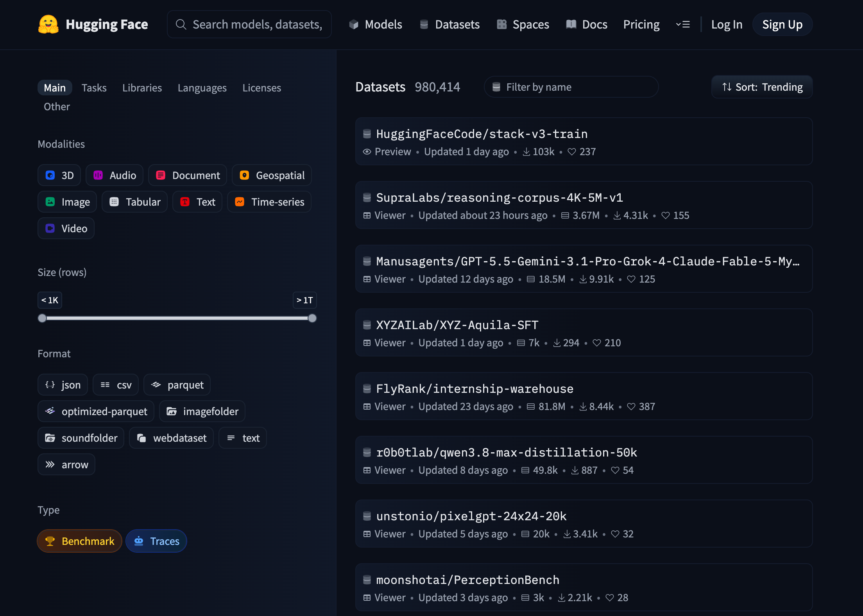Viewport: 863px width, 616px height.
Task: Click the Sign Up button
Action: click(782, 24)
